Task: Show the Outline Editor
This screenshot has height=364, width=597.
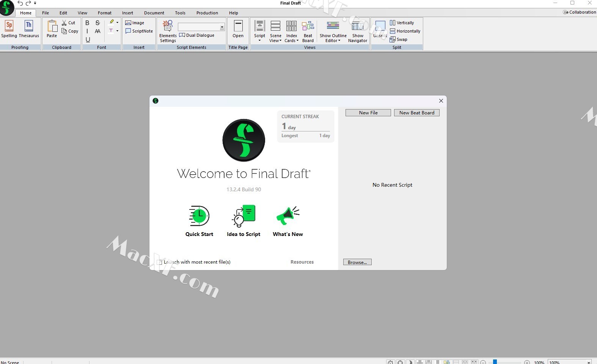Action: (x=333, y=31)
